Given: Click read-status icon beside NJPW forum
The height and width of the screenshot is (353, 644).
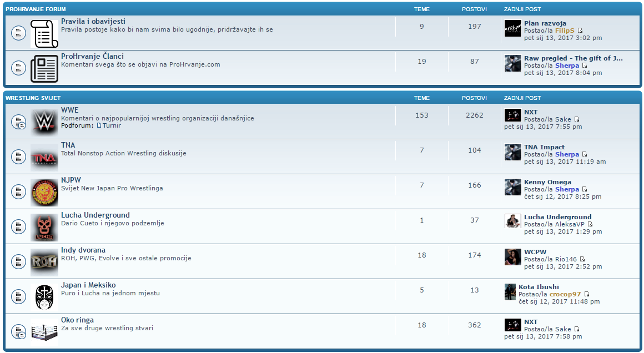Looking at the screenshot, I should coord(18,191).
